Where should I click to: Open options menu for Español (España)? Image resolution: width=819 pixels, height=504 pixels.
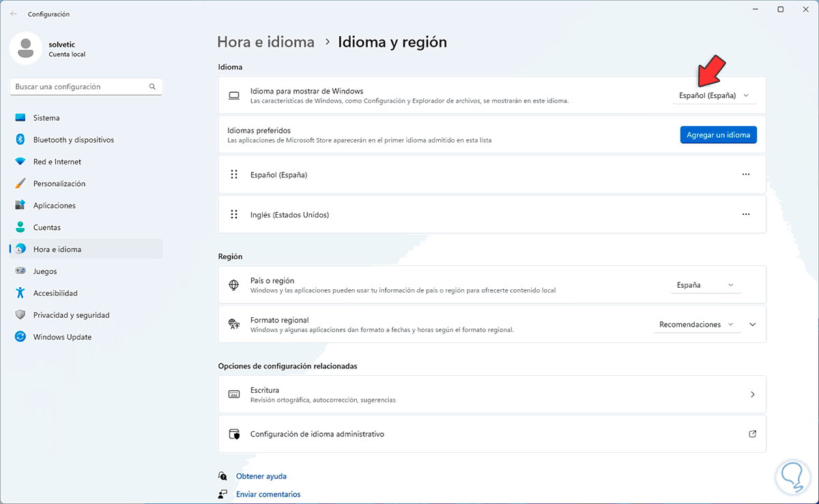click(x=745, y=175)
